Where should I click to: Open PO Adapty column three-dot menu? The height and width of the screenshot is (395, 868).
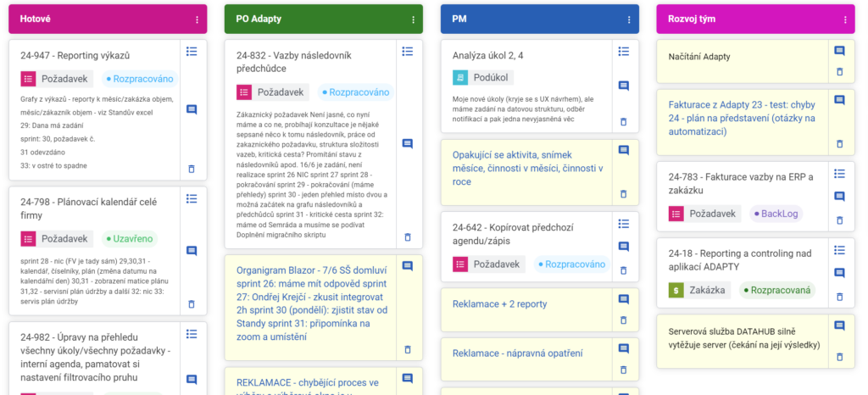pyautogui.click(x=413, y=19)
